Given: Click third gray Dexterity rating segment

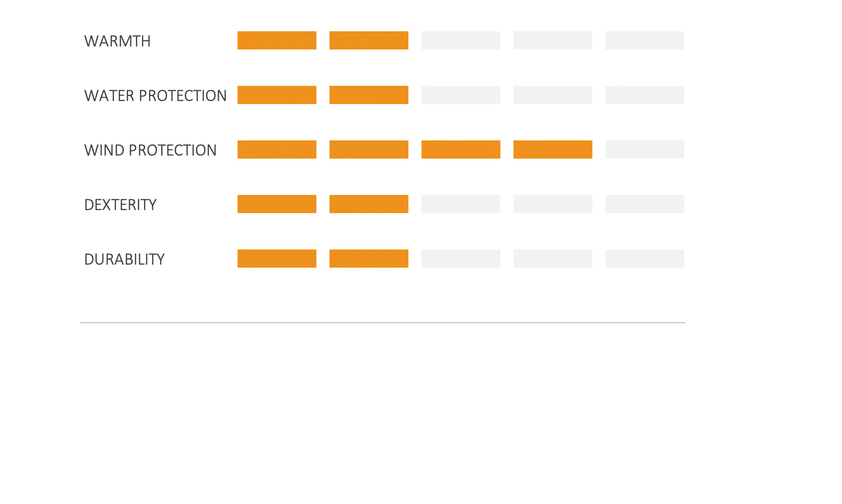Looking at the screenshot, I should pyautogui.click(x=461, y=204).
